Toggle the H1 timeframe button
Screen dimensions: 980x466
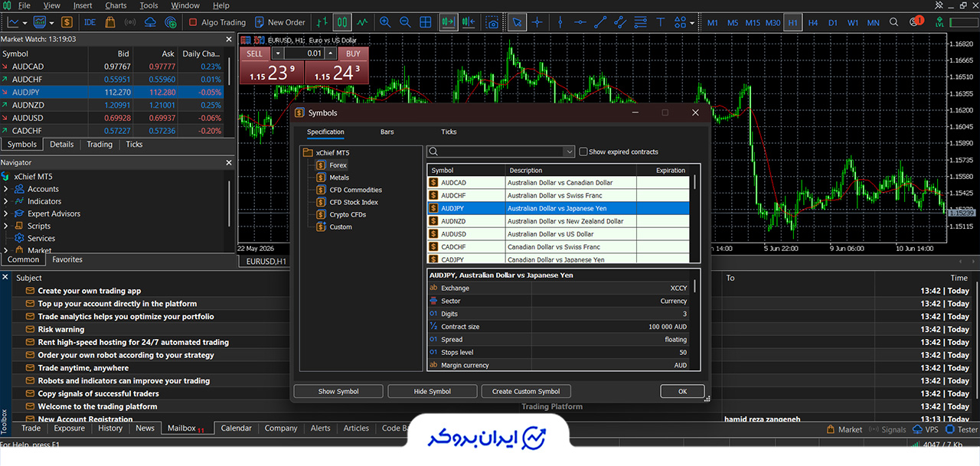792,22
